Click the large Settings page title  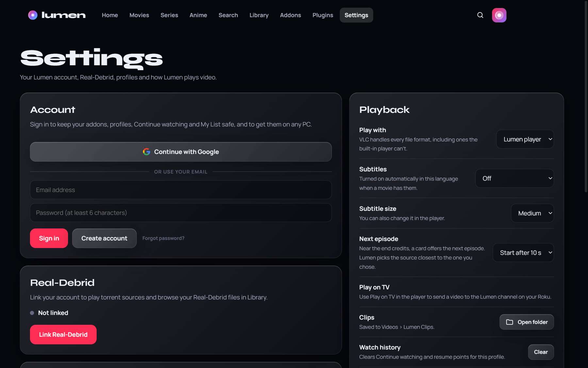91,59
